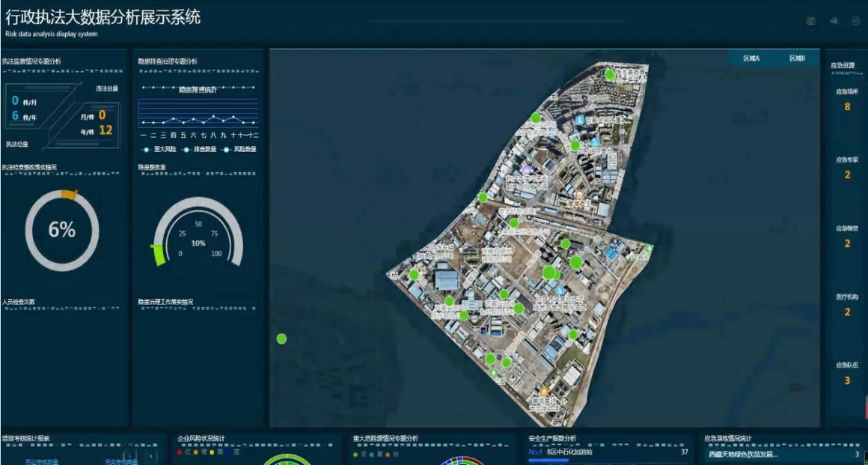868x465 pixels.
Task: Open the 应急队伍 count of 3
Action: (847, 380)
